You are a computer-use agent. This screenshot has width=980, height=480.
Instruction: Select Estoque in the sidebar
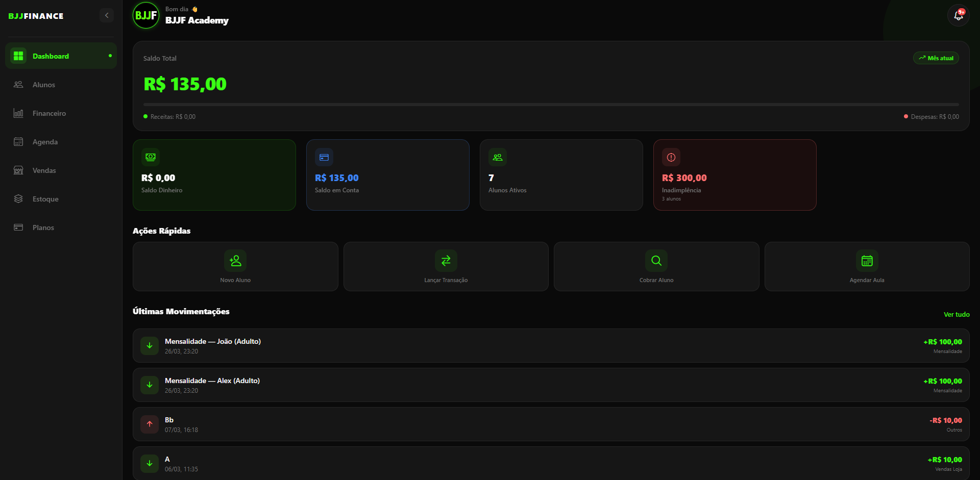[61, 199]
